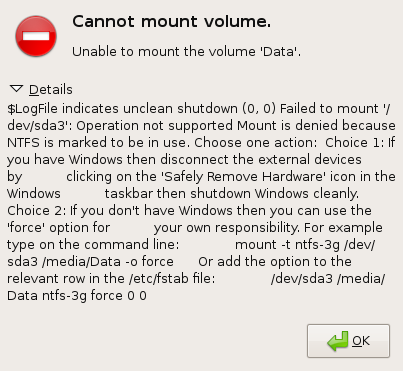The height and width of the screenshot is (371, 403).
Task: Click the 'NTFS is marked to be in use' text
Action: [x=99, y=143]
